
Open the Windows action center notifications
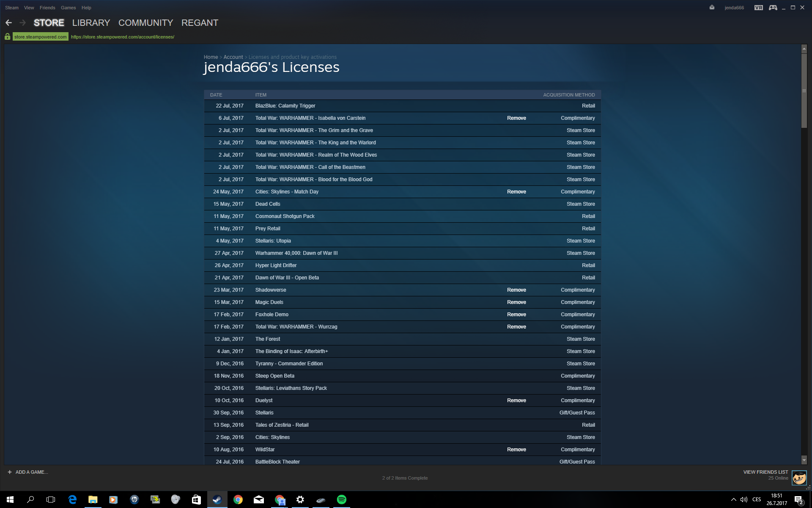coord(798,500)
